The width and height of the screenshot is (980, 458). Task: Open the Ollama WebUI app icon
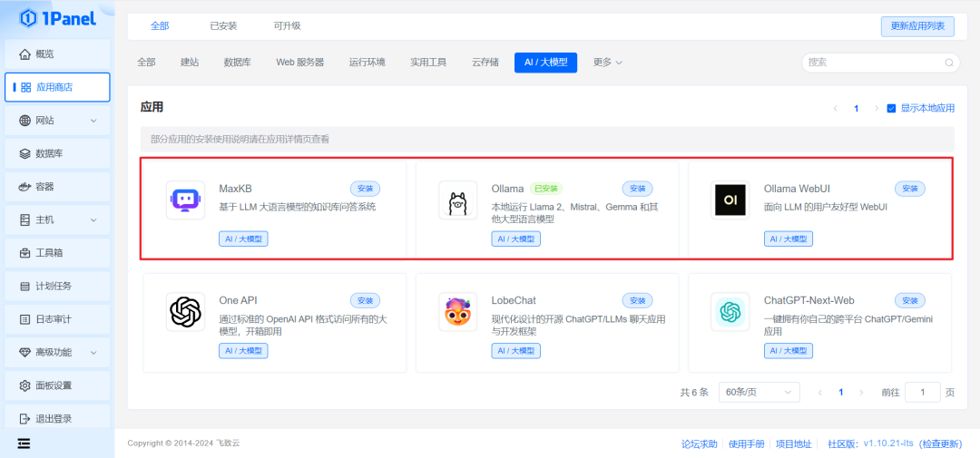coord(730,200)
